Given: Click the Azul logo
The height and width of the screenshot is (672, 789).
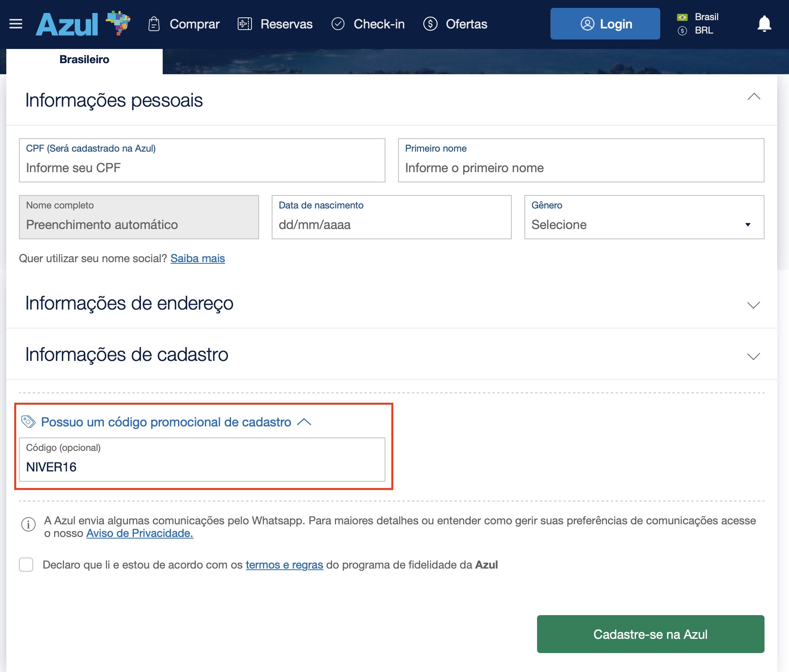Looking at the screenshot, I should 83,24.
